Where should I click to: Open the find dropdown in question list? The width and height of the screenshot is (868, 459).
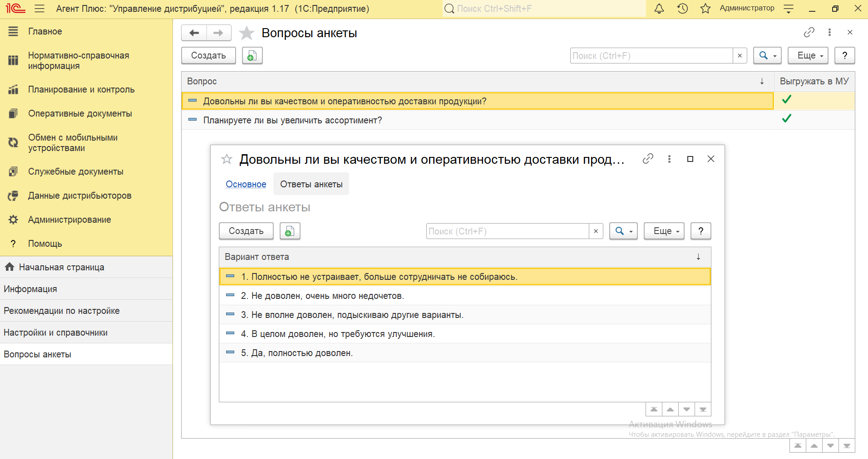(767, 55)
